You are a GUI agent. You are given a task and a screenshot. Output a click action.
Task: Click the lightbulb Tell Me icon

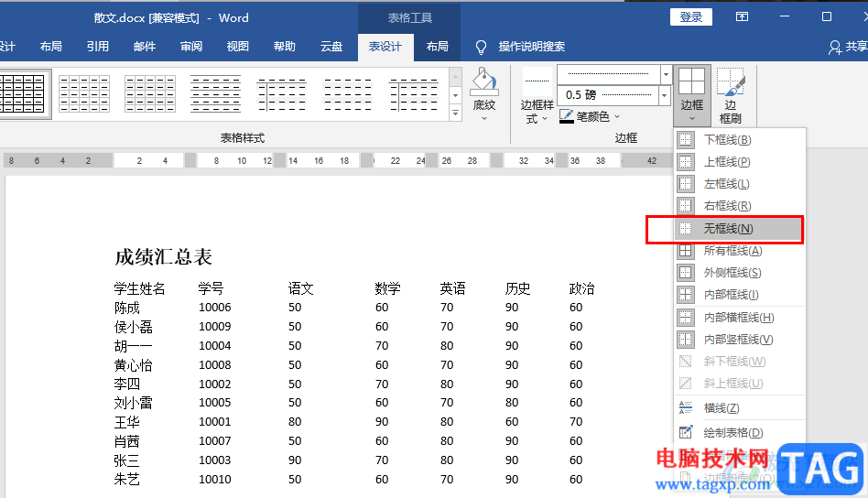pos(481,47)
